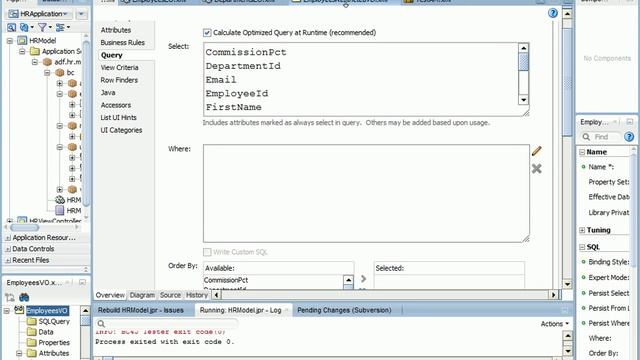Open the Attributes editor page
Image resolution: width=640 pixels, height=360 pixels.
point(116,30)
